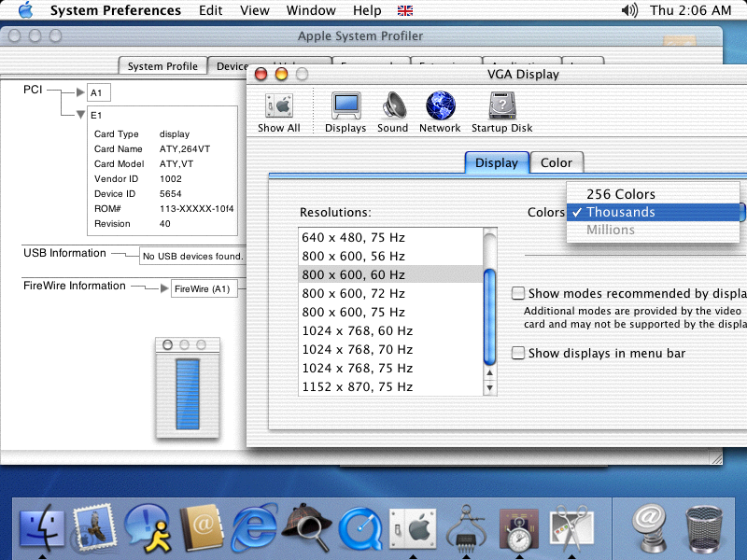Click the resolutions list scroll down arrow

[x=489, y=388]
